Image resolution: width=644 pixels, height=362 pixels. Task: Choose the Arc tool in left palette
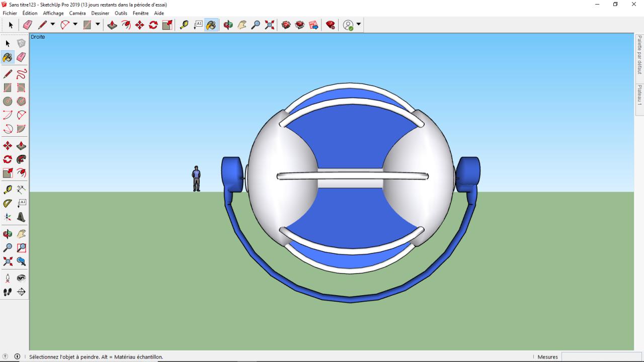pos(8,115)
